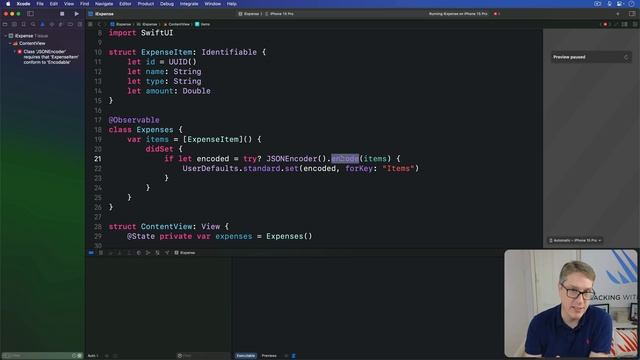Click the add editor on right icon
Image resolution: width=640 pixels, height=360 pixels.
[x=635, y=24]
